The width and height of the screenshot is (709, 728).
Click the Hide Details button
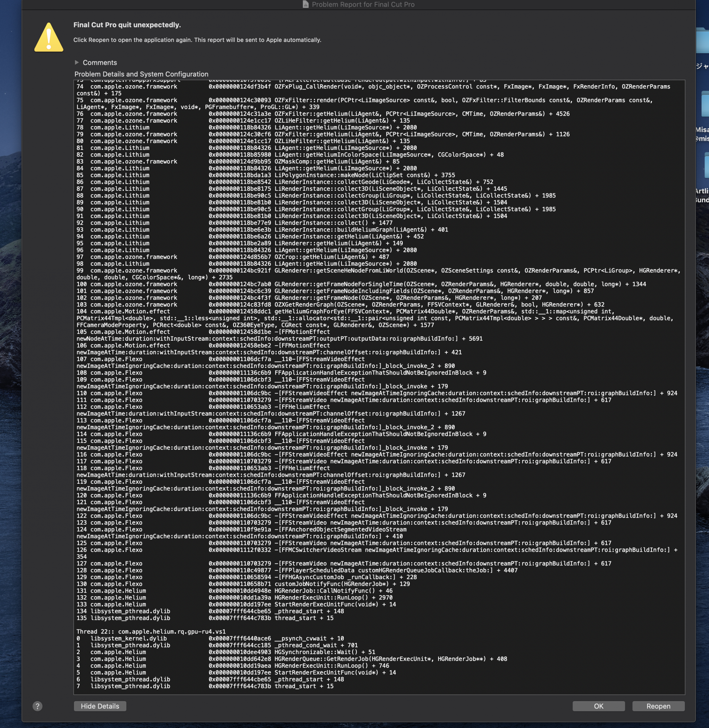pyautogui.click(x=100, y=706)
